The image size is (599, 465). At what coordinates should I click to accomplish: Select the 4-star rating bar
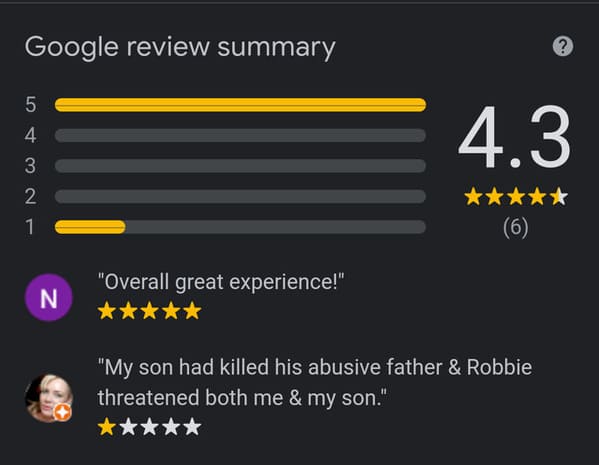(240, 135)
